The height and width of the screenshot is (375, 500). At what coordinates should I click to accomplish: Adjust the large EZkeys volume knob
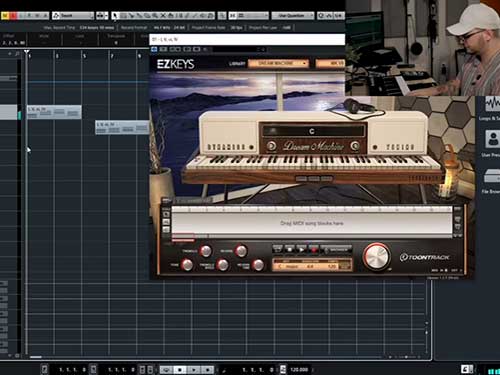coord(377,256)
